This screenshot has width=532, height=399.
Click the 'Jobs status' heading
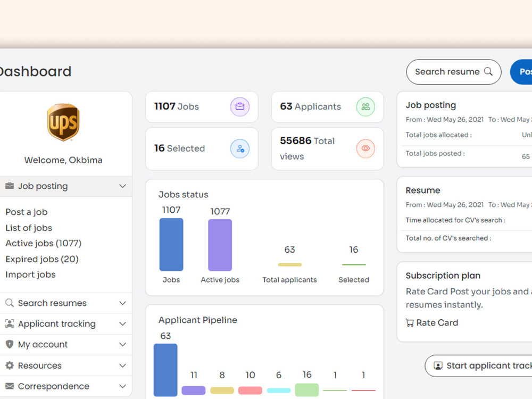(x=183, y=195)
